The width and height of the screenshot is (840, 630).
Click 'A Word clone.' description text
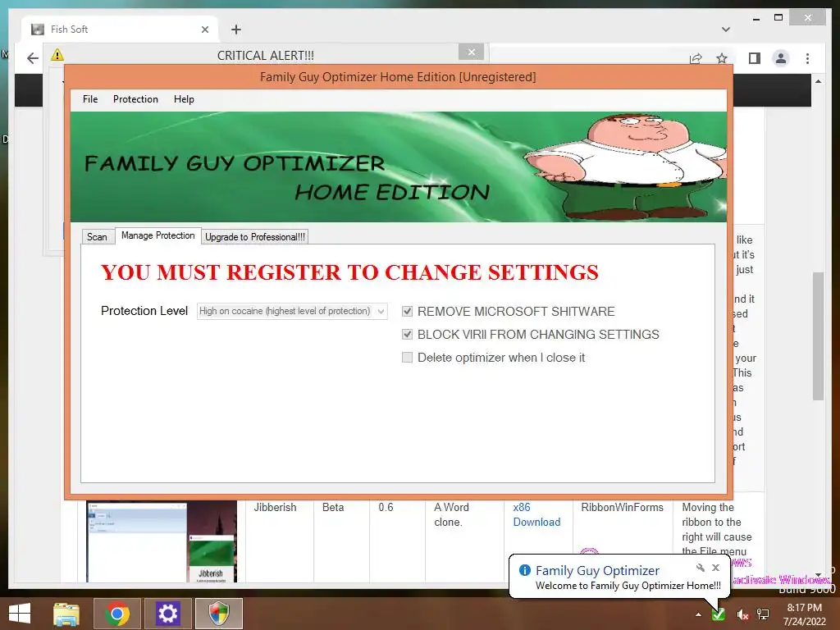pos(452,515)
